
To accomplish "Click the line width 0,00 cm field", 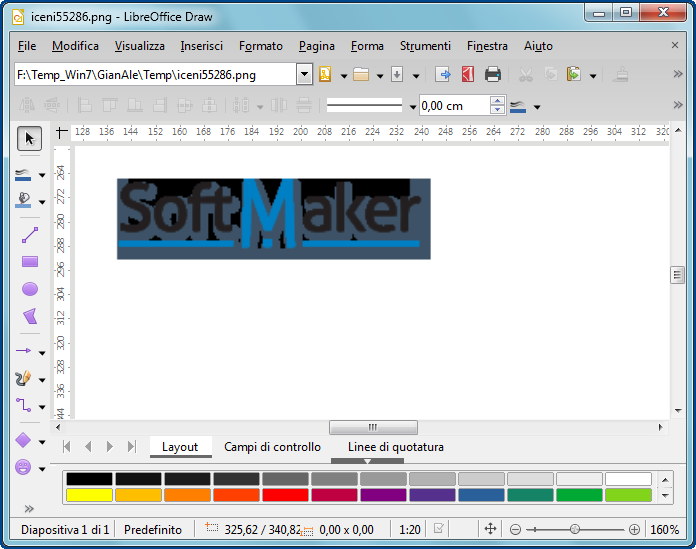I will pyautogui.click(x=453, y=106).
